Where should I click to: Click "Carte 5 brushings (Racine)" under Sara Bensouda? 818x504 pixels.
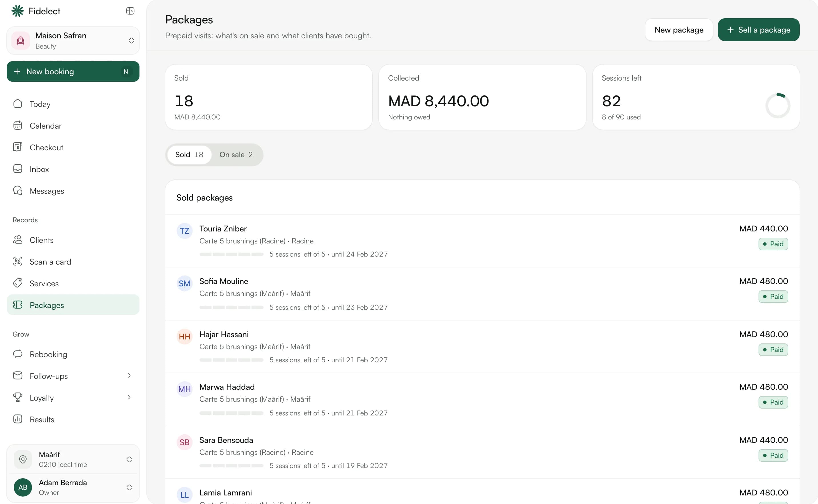(242, 452)
